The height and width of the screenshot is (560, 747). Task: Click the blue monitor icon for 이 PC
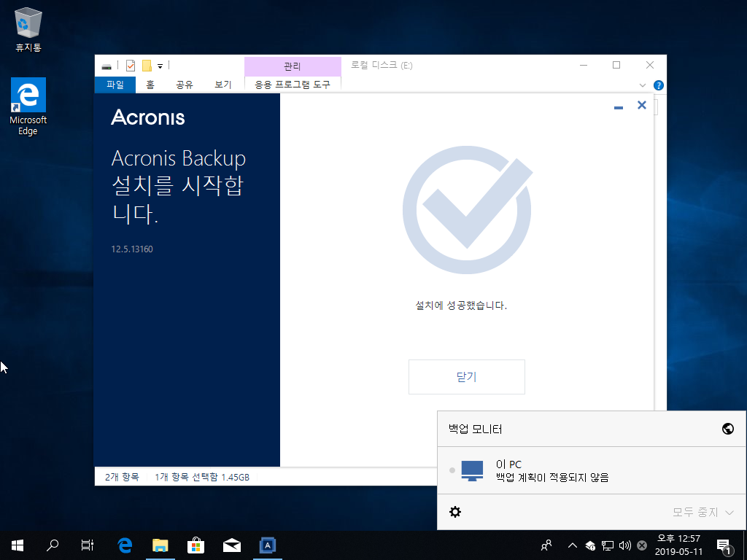click(472, 470)
